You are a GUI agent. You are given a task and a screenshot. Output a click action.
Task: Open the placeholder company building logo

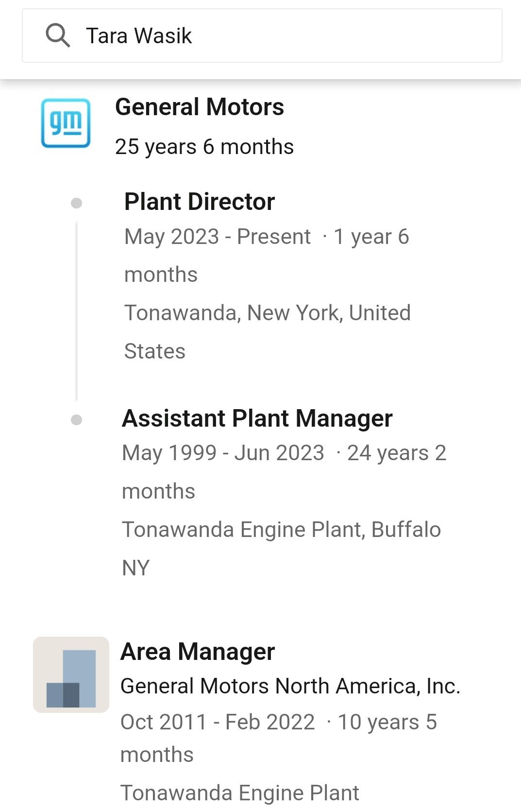point(71,674)
